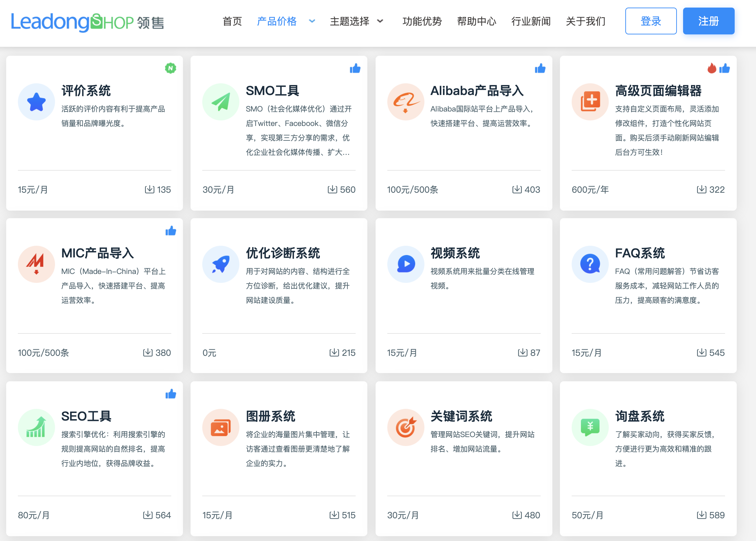Select the SMO工具 paper plane icon

[220, 102]
